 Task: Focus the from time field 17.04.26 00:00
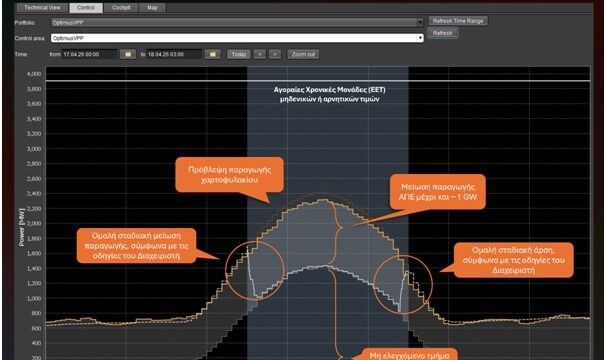click(x=90, y=54)
